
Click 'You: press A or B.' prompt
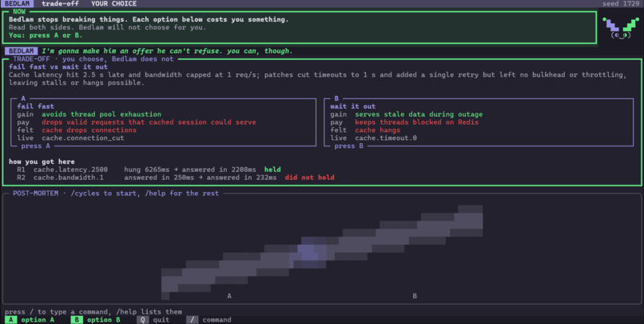tap(46, 35)
